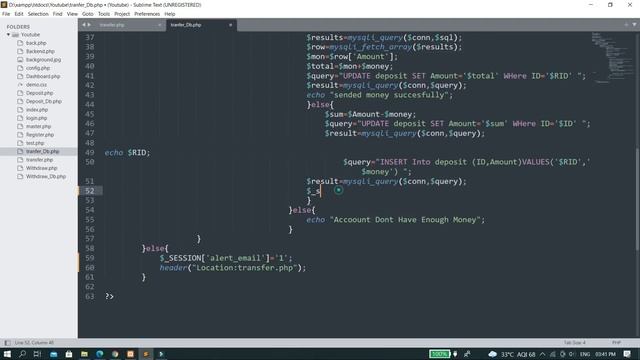Open network status tray icon
The width and height of the screenshot is (640, 360).
(x=553, y=354)
